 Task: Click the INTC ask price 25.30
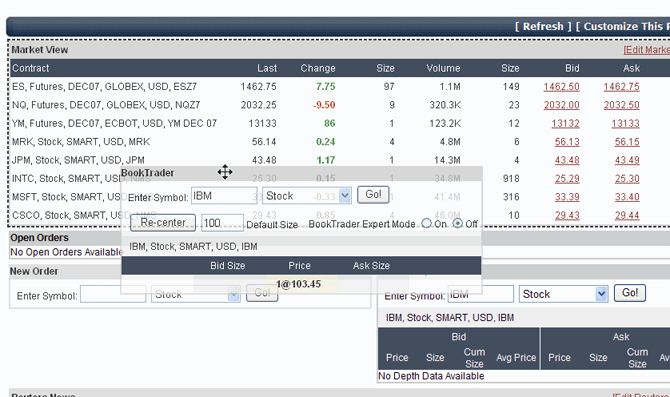point(627,179)
